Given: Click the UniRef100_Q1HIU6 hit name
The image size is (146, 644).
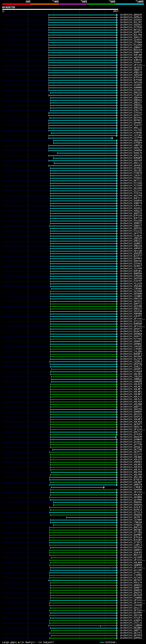Looking at the screenshot, I should [131, 311].
